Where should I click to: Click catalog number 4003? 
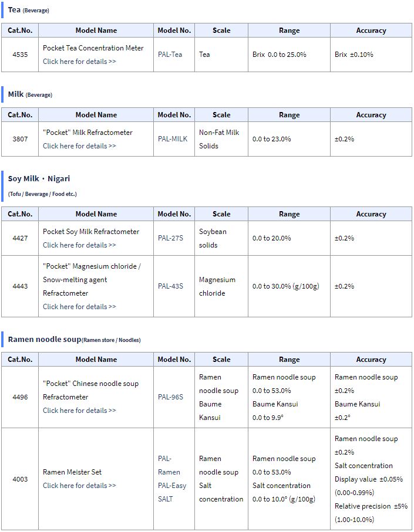20,479
